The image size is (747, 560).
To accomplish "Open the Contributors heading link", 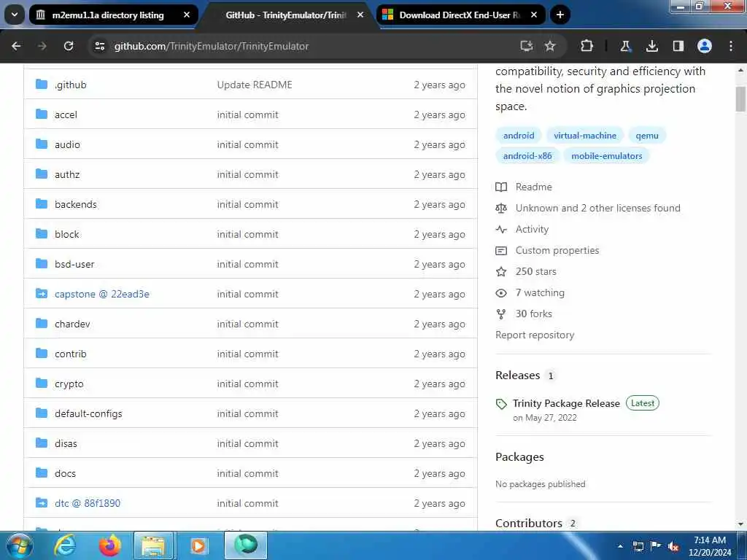I will [x=529, y=524].
